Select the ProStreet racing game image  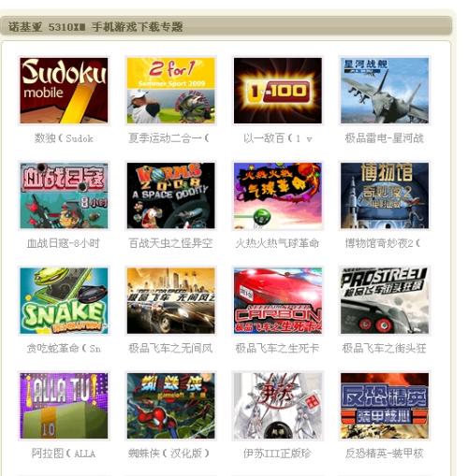click(385, 301)
